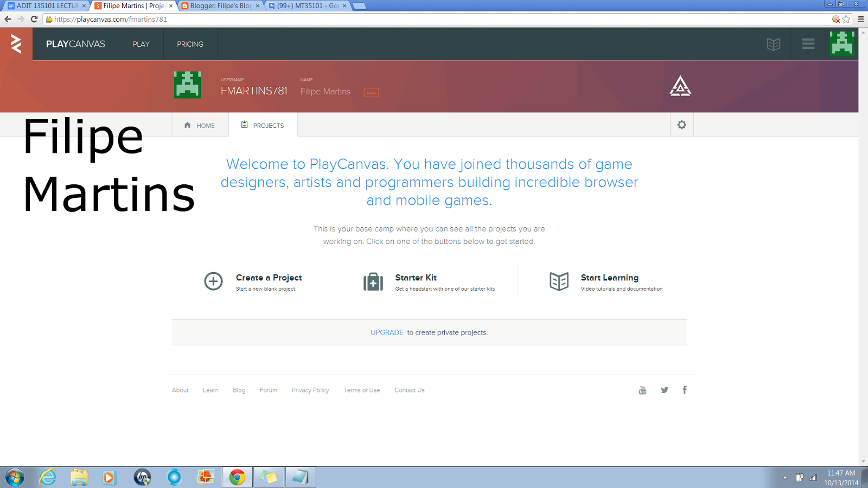The image size is (868, 488).
Task: Switch to Chrome in the taskbar
Action: tap(237, 477)
